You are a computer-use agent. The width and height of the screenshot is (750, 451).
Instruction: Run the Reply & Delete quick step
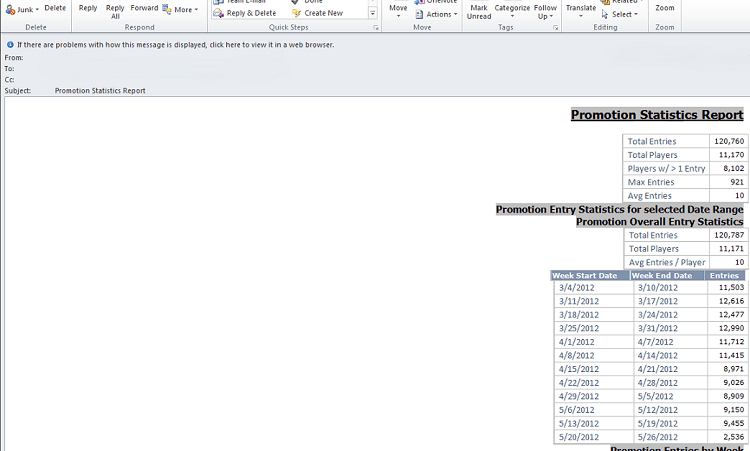coord(245,13)
